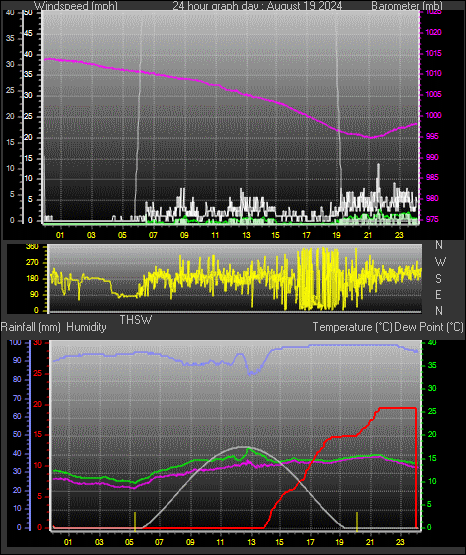Click the 24 hour graph day title
This screenshot has height=555, width=466.
[257, 5]
